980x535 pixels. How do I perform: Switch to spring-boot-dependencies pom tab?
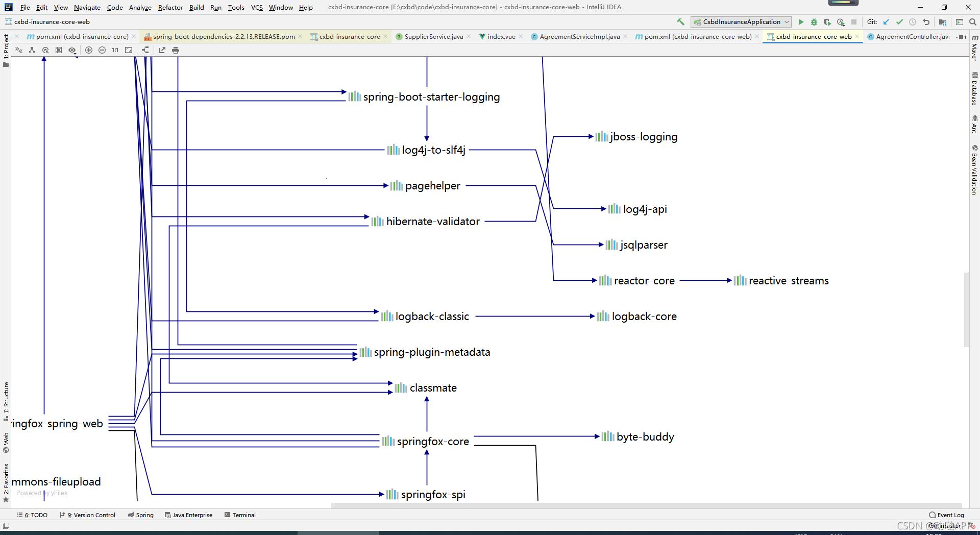[x=224, y=37]
